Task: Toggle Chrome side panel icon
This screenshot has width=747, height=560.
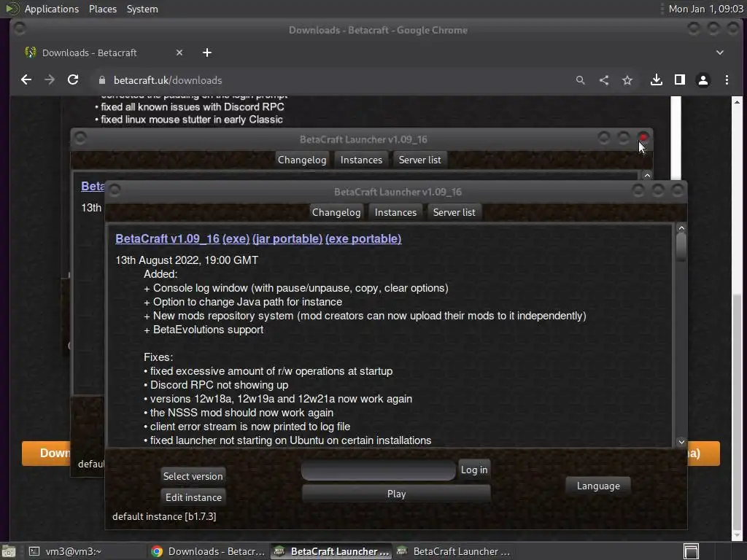Action: [680, 80]
